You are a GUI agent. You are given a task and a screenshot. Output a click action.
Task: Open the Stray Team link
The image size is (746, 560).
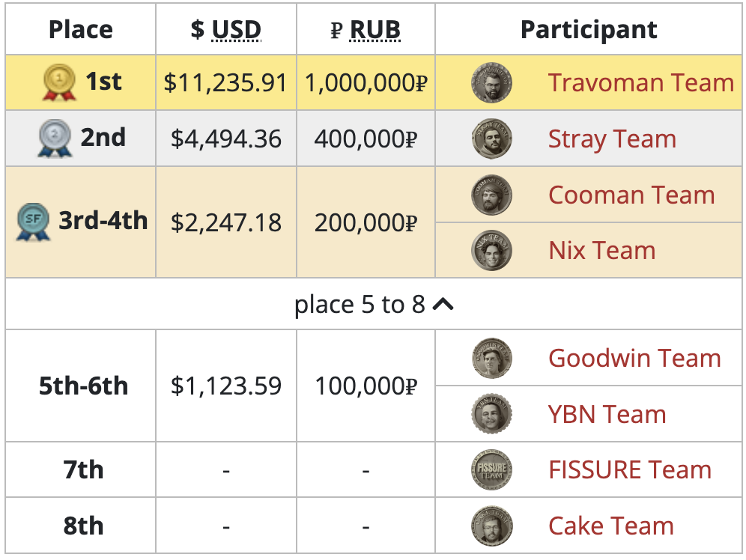[x=612, y=139]
